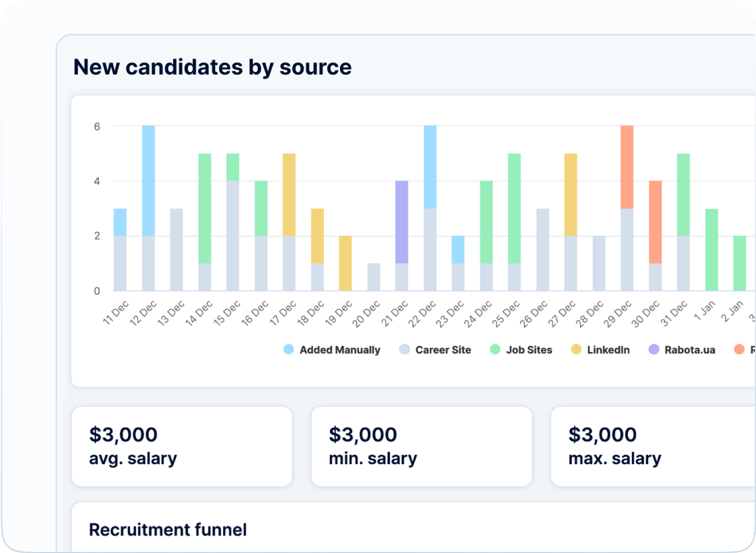Select the green segment of the 14 Dec bar
The height and width of the screenshot is (553, 756).
tap(205, 209)
